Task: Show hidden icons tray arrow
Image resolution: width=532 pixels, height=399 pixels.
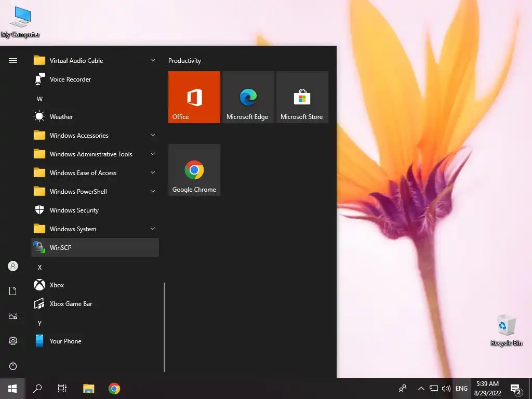Action: (x=421, y=389)
